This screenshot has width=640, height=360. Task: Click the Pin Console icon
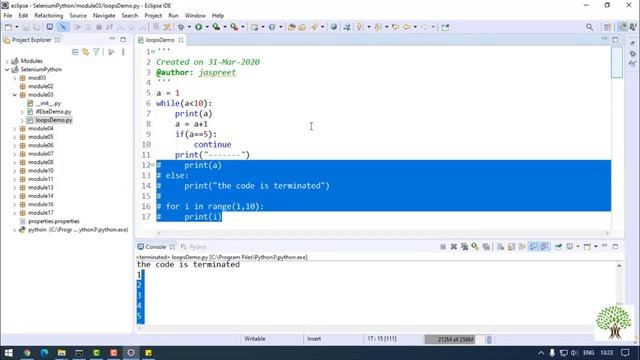tap(558, 247)
